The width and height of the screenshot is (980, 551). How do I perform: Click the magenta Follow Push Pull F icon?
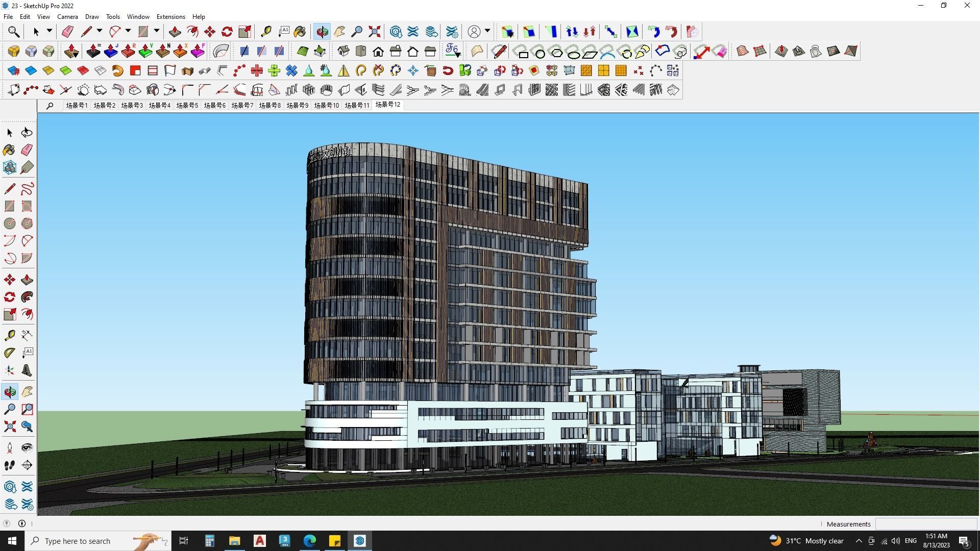(x=198, y=51)
